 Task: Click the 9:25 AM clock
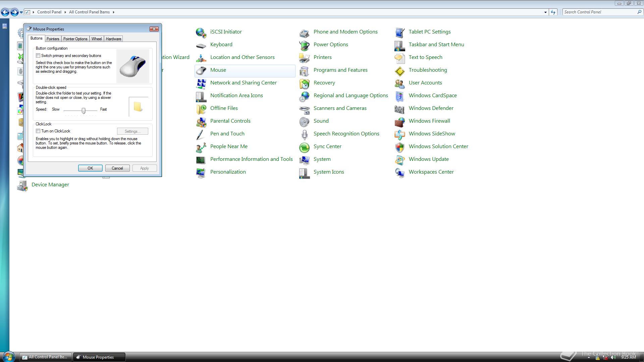point(629,357)
